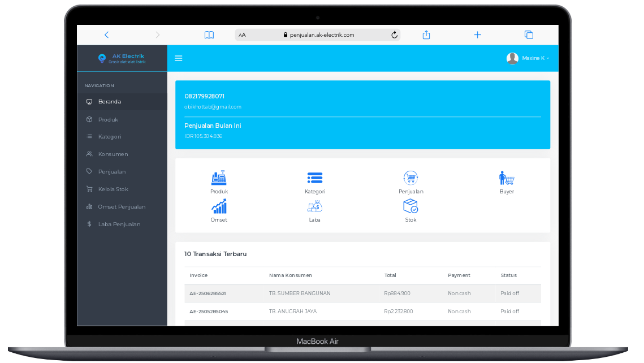Viewport: 644px width, 363px height.
Task: Click the AA reader text size button
Action: (x=243, y=35)
